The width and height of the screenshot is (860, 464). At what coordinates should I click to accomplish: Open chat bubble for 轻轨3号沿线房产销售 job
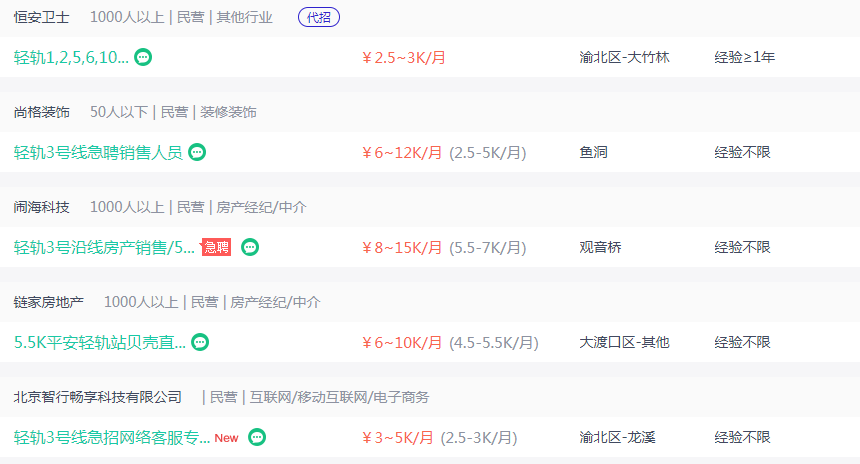click(x=250, y=247)
